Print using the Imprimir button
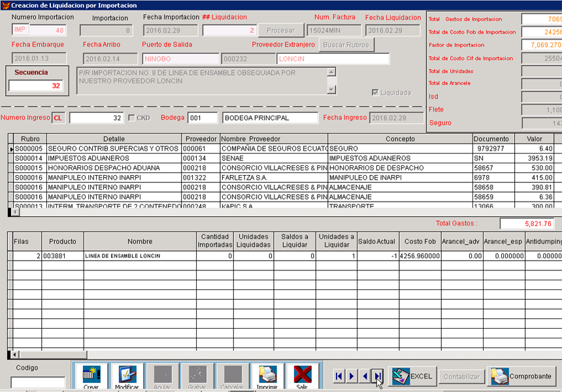Screen dimensions: 562x392 coord(267,376)
